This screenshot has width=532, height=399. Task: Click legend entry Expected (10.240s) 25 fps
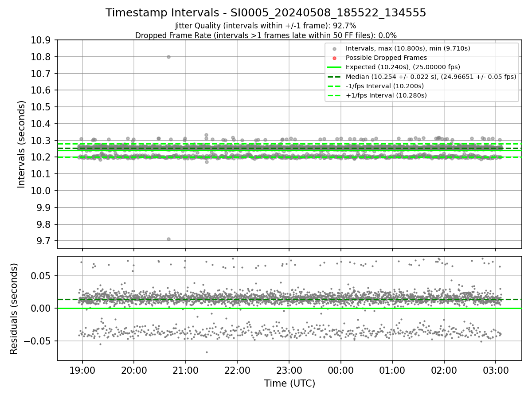(x=403, y=67)
